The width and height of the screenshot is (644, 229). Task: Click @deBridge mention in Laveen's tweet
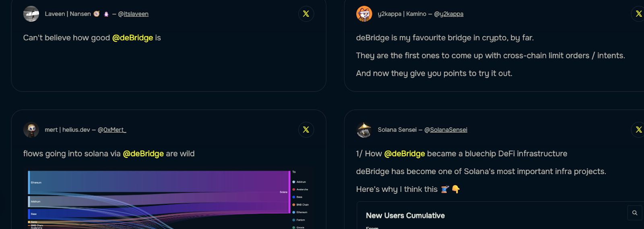point(132,37)
